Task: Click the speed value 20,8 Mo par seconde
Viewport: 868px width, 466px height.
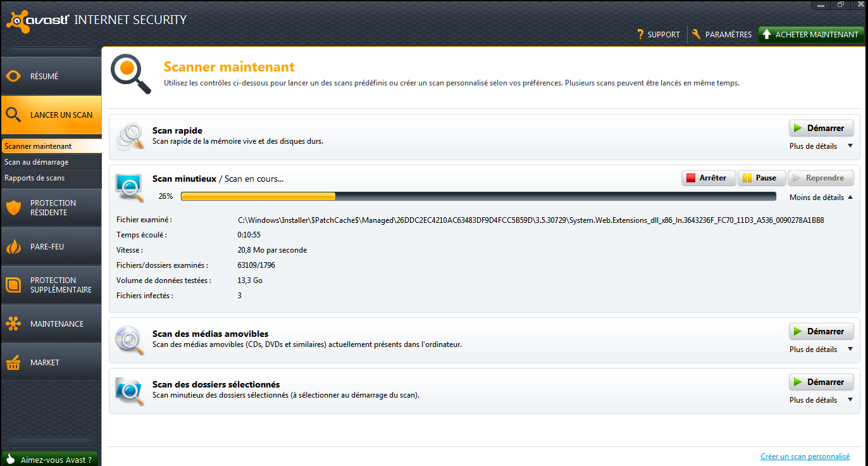Action: click(x=272, y=250)
